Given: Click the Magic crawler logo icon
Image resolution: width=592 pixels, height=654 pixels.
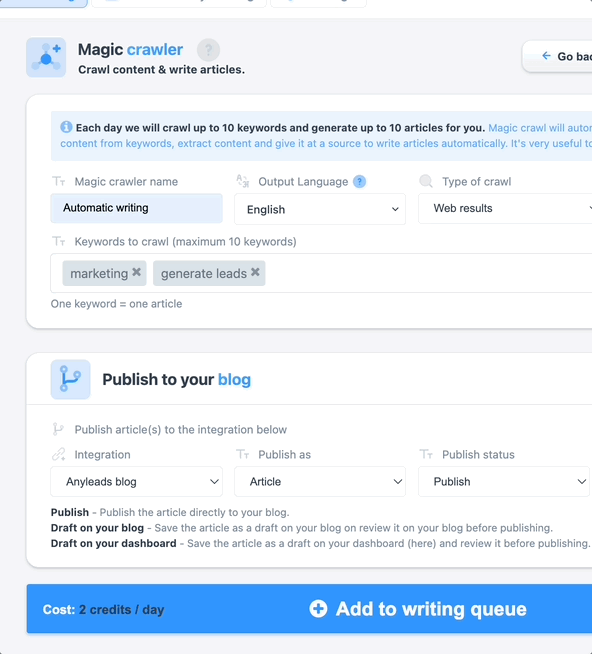Looking at the screenshot, I should click(46, 58).
